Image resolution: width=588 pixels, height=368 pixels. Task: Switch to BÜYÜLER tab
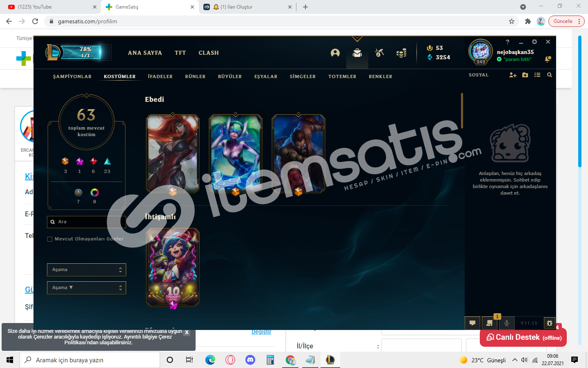click(x=230, y=76)
